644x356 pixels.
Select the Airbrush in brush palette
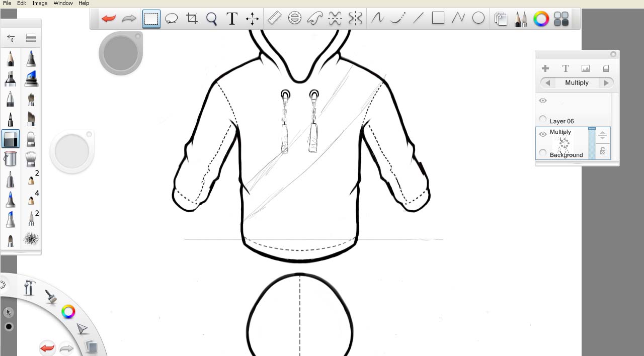point(31,59)
